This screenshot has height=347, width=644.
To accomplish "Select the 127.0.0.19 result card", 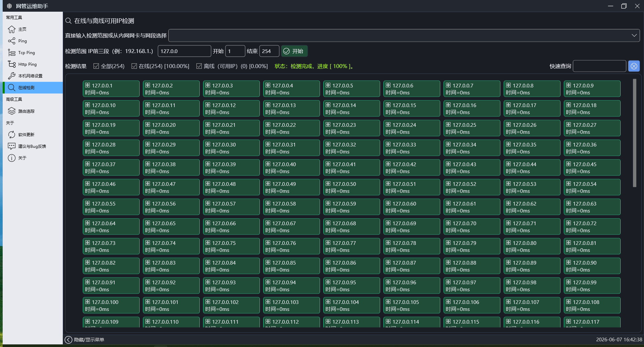I will (111, 128).
